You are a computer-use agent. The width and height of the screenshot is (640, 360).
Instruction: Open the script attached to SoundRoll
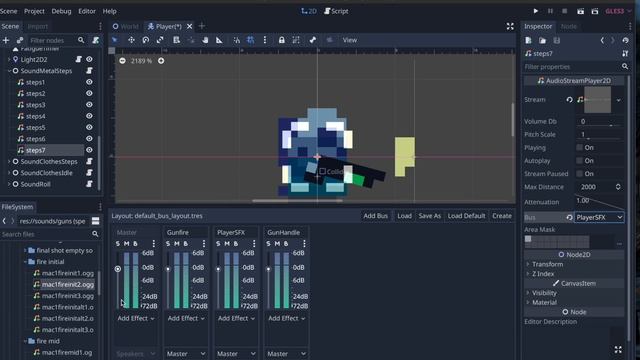[89, 184]
